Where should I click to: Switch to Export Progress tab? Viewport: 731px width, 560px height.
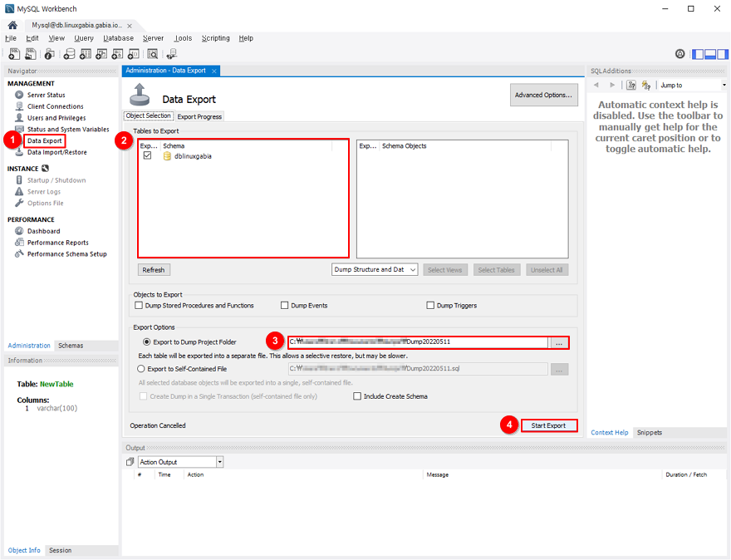pos(199,116)
